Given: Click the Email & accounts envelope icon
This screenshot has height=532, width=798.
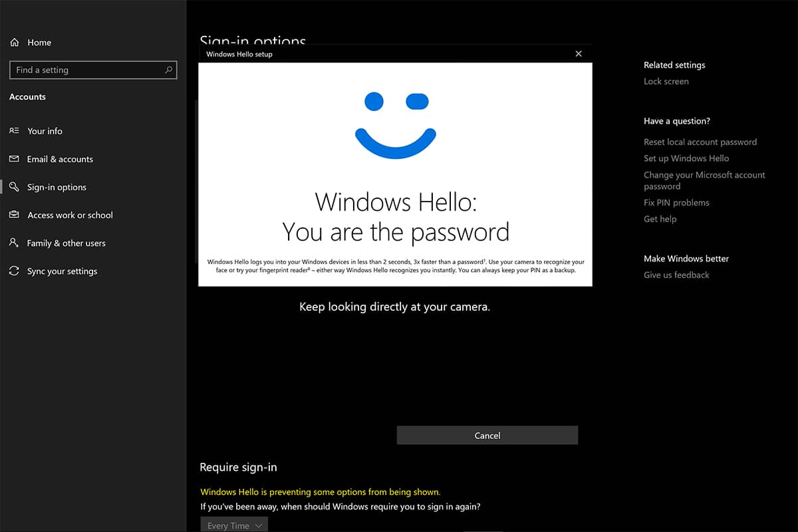Looking at the screenshot, I should [x=14, y=160].
